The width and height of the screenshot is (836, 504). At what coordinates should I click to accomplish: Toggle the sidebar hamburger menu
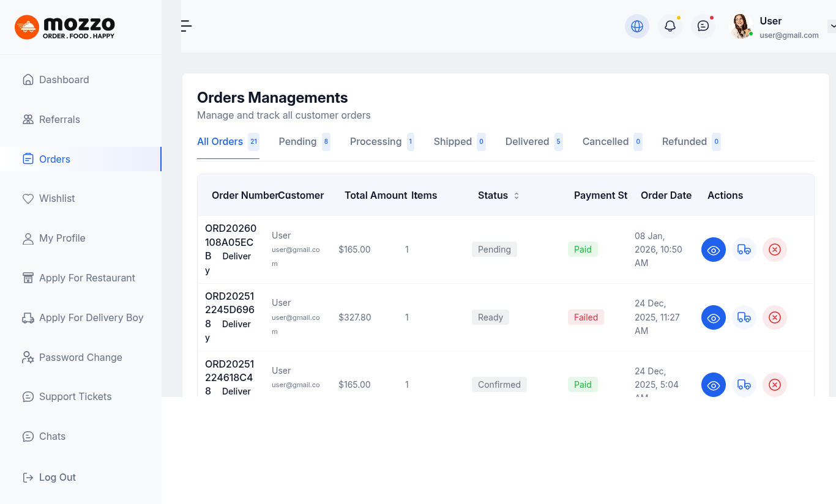(x=187, y=26)
